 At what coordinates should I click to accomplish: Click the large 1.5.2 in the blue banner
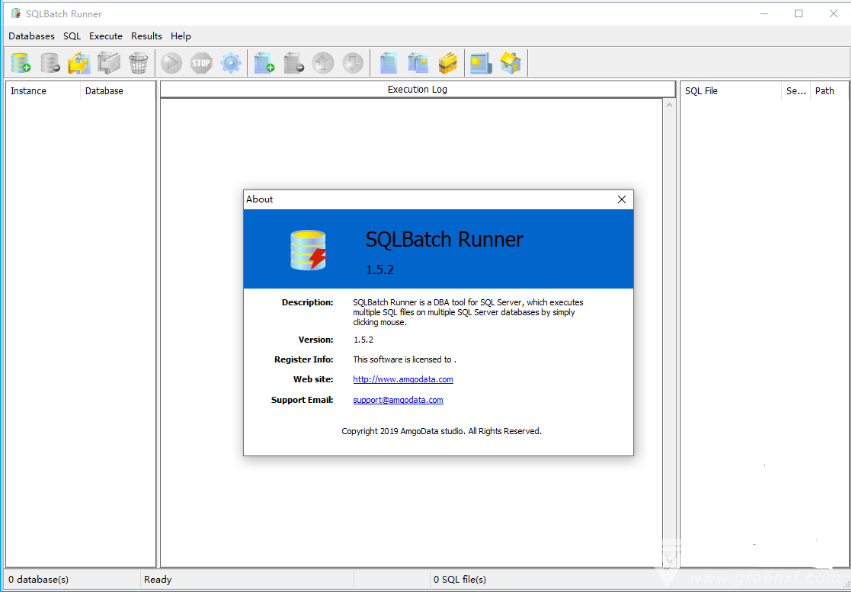tap(379, 270)
